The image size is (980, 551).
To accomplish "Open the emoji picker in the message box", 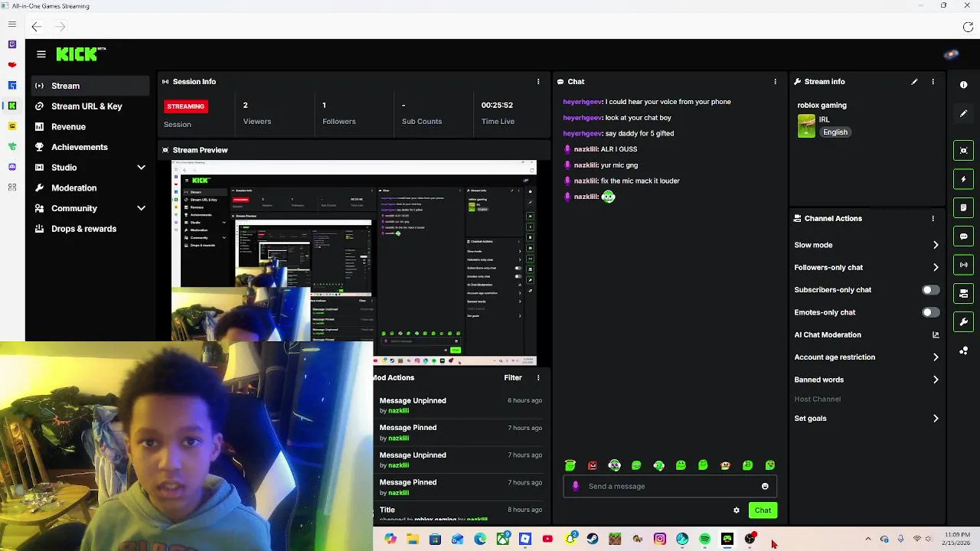I will coord(765,487).
